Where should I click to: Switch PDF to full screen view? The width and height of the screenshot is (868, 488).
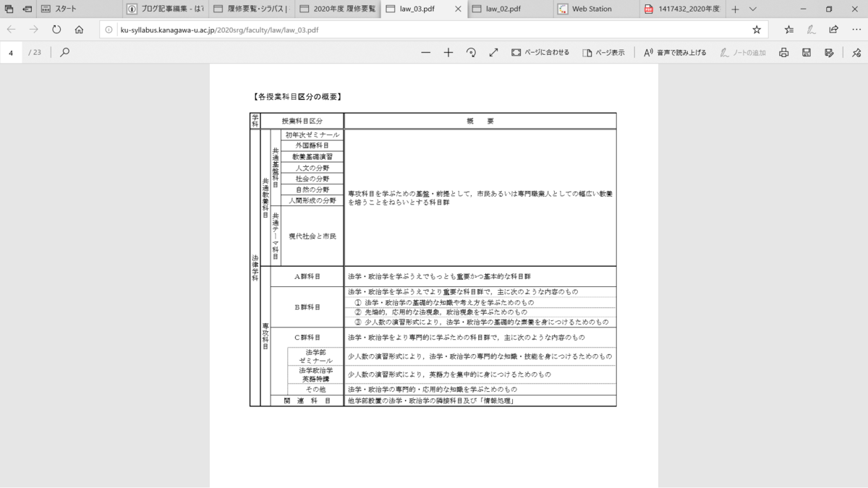click(493, 52)
